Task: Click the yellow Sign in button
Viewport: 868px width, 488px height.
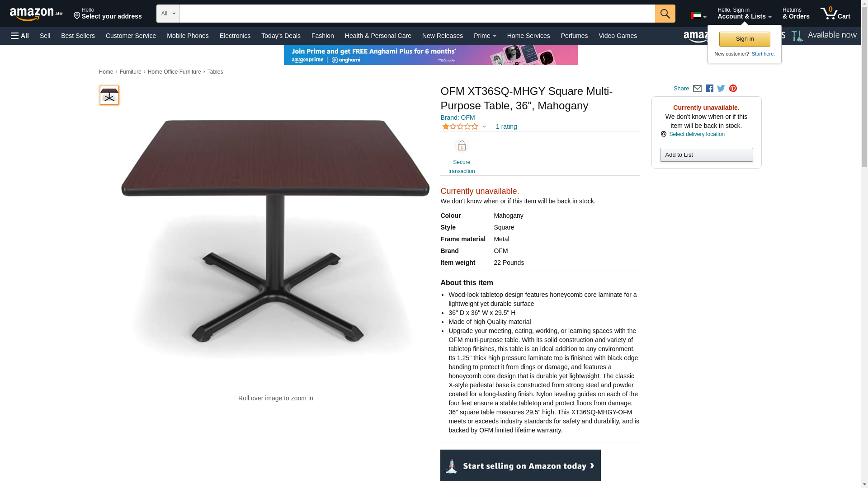Action: [745, 39]
